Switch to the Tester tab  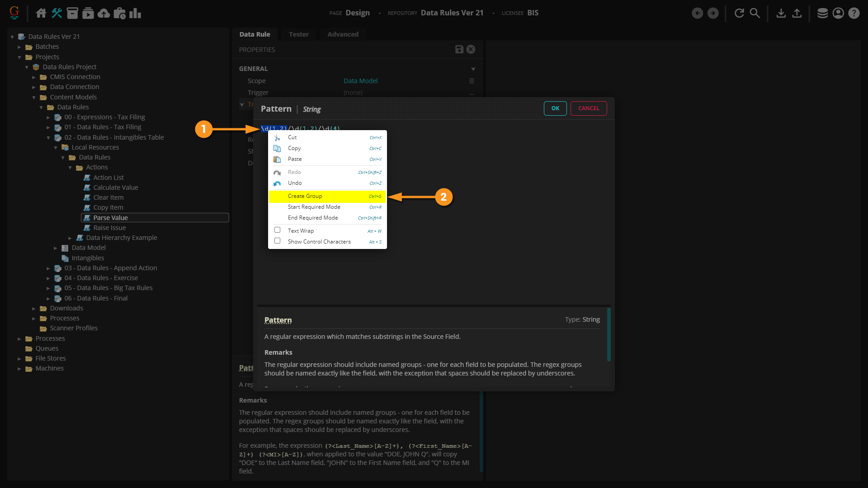coord(298,34)
